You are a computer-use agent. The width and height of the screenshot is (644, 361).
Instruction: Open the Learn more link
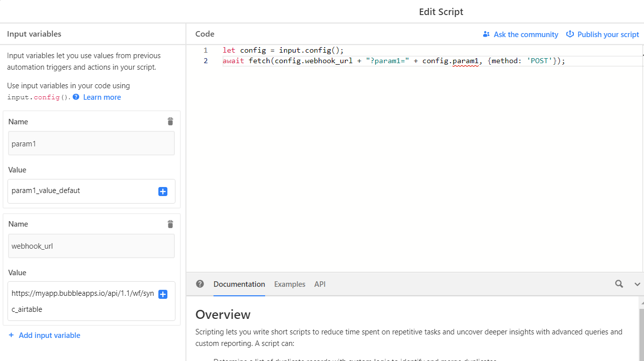102,97
